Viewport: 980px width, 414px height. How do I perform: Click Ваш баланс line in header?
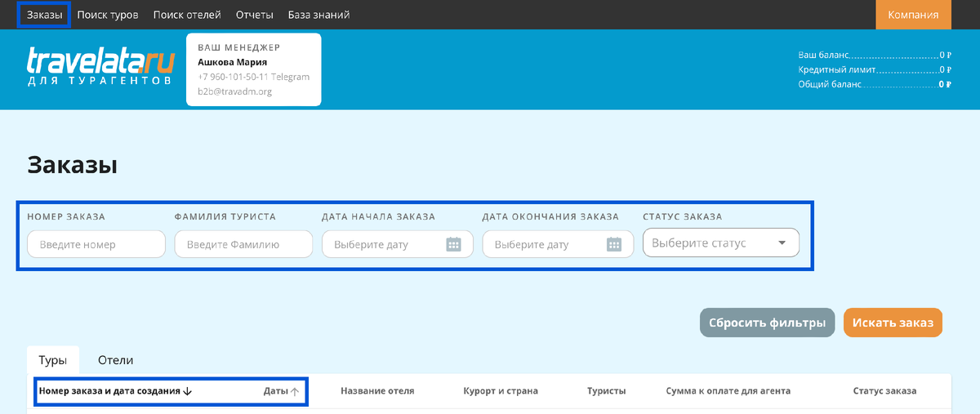pyautogui.click(x=875, y=56)
